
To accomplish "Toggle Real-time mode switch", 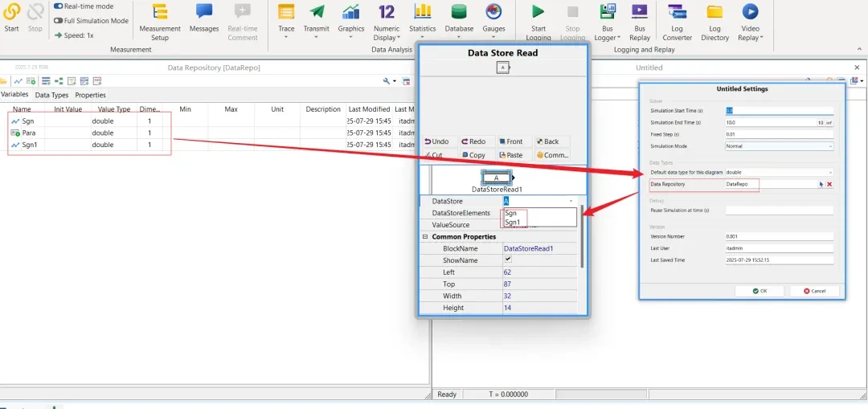I will pos(59,6).
